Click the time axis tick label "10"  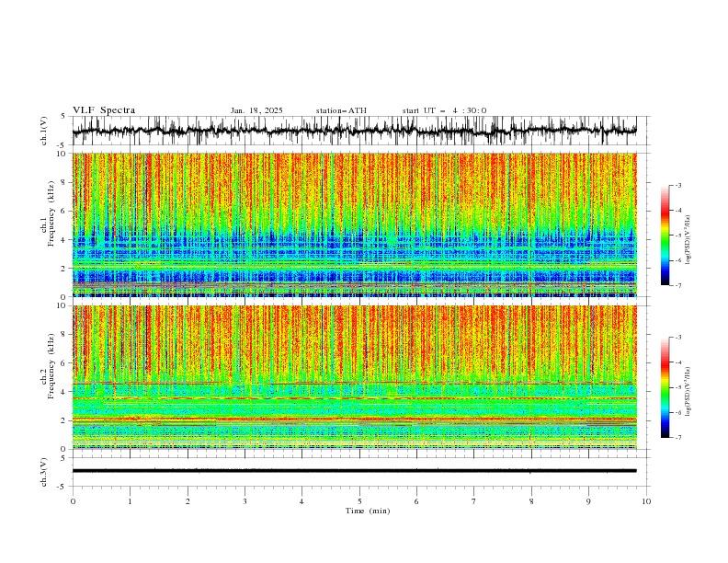646,501
